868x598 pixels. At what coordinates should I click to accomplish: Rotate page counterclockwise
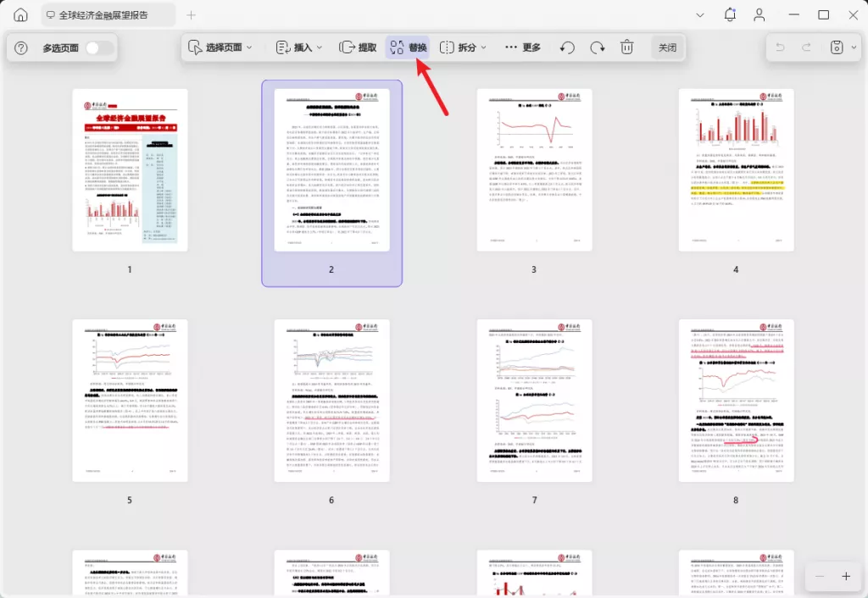568,47
